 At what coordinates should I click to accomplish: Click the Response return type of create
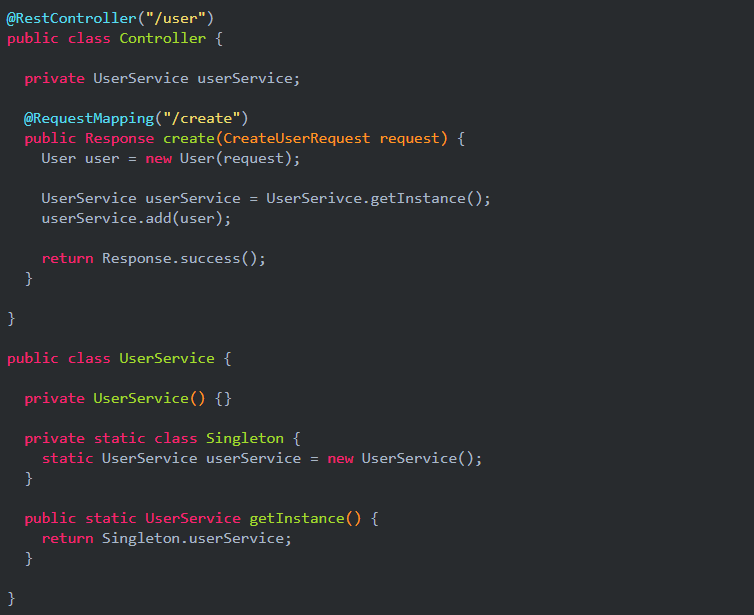coord(120,138)
